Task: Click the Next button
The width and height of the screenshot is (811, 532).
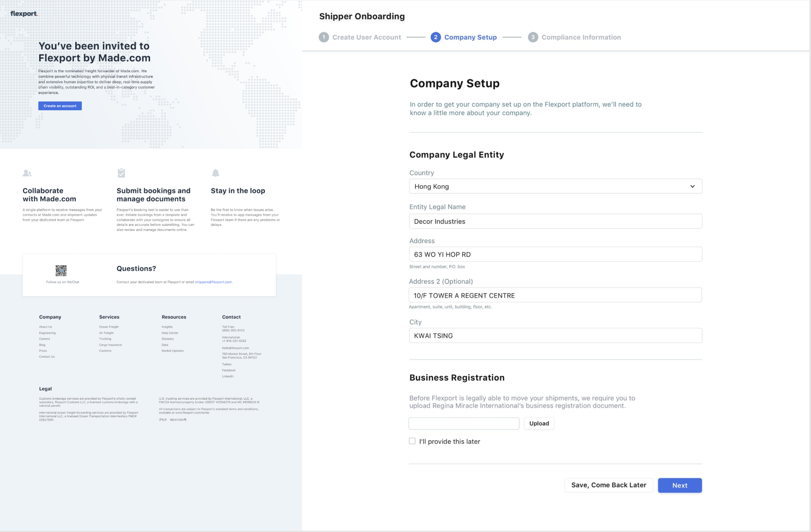Action: [x=680, y=485]
